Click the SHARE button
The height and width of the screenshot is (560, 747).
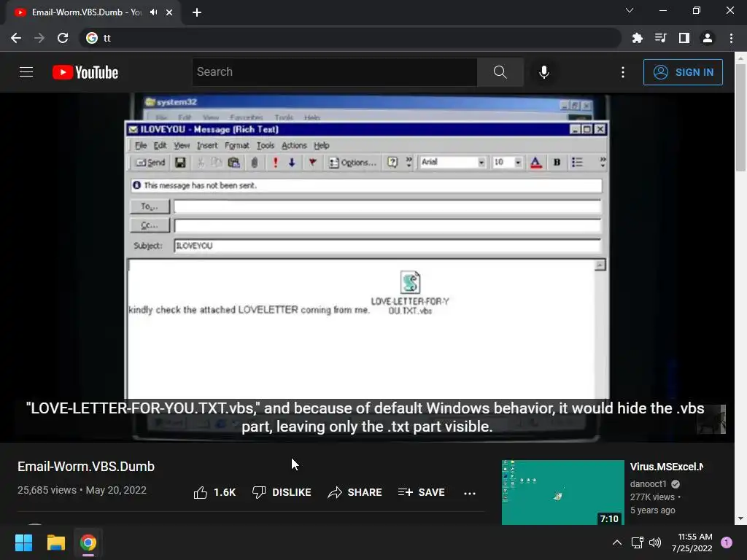355,492
